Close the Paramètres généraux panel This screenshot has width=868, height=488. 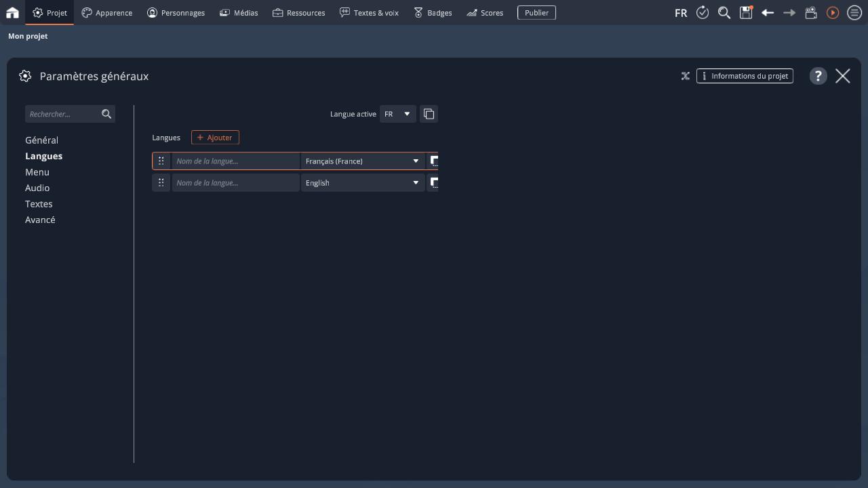843,76
